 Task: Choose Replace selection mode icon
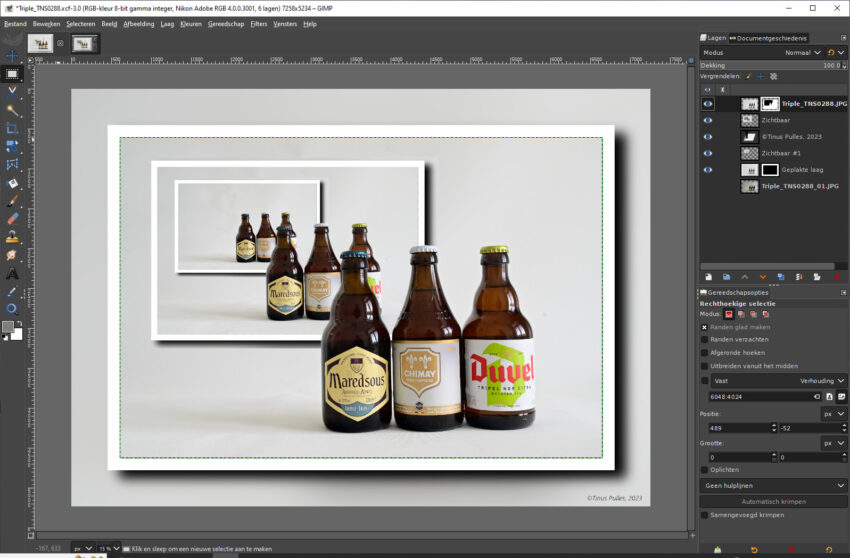pyautogui.click(x=729, y=314)
